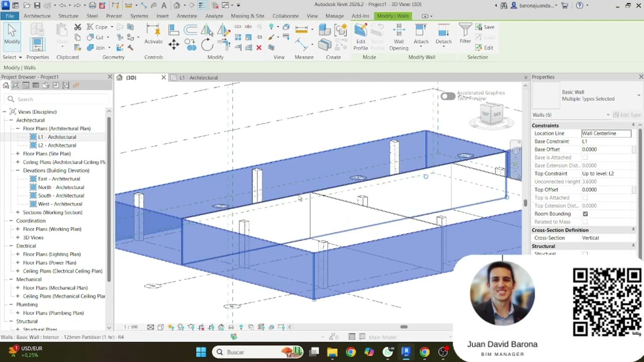Select the Align tool in the Modify panel
The image size is (644, 362).
(x=174, y=30)
